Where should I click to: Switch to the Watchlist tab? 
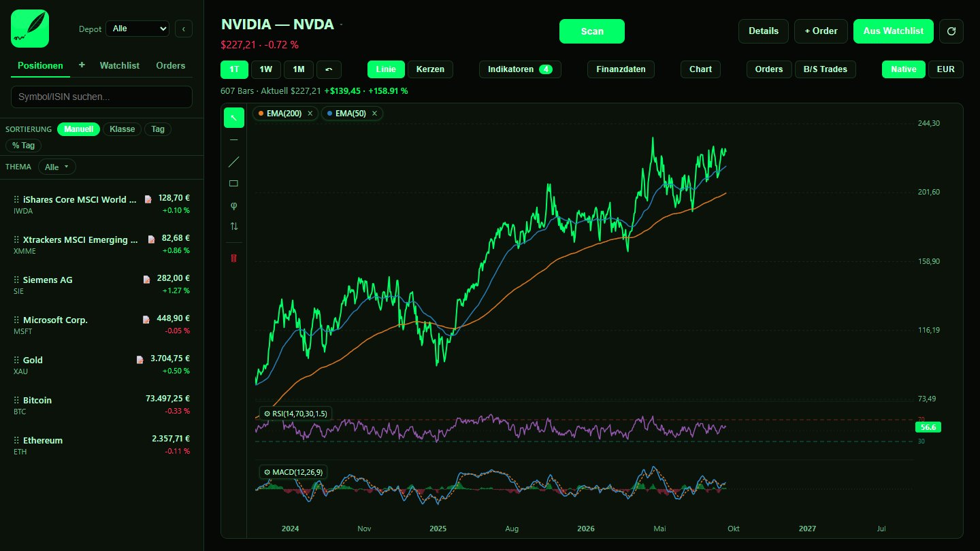pyautogui.click(x=120, y=65)
